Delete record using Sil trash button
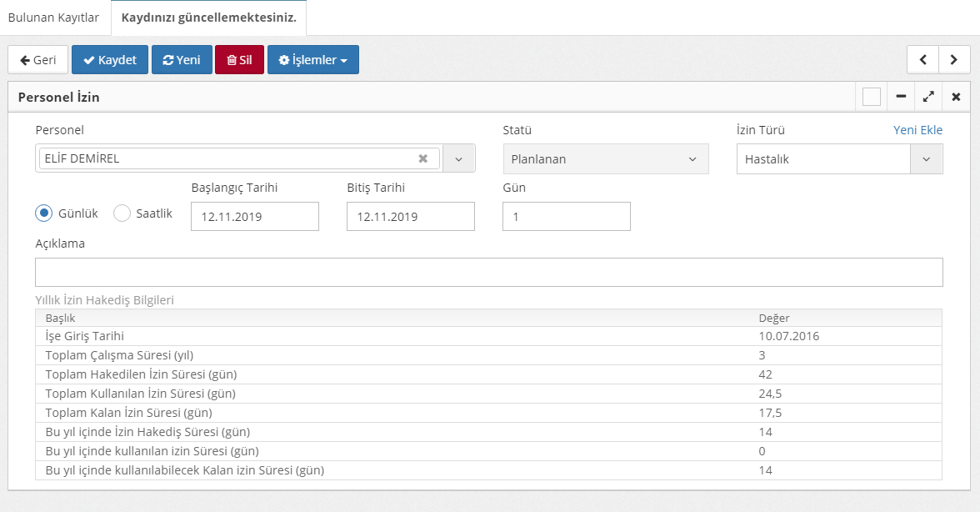Image resolution: width=980 pixels, height=512 pixels. tap(239, 60)
